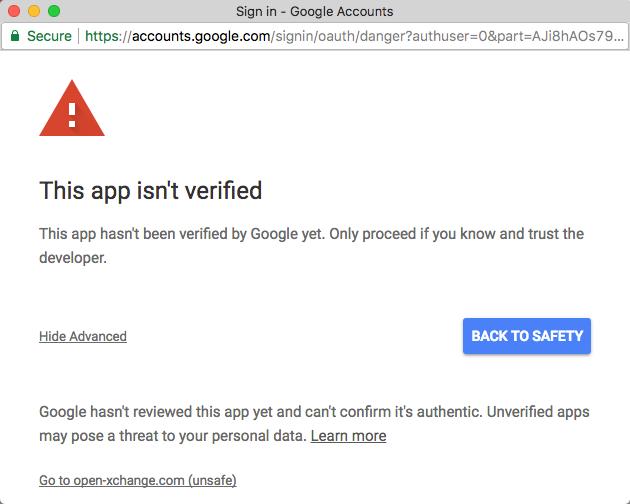
Task: Click the green Secure label
Action: pos(49,36)
